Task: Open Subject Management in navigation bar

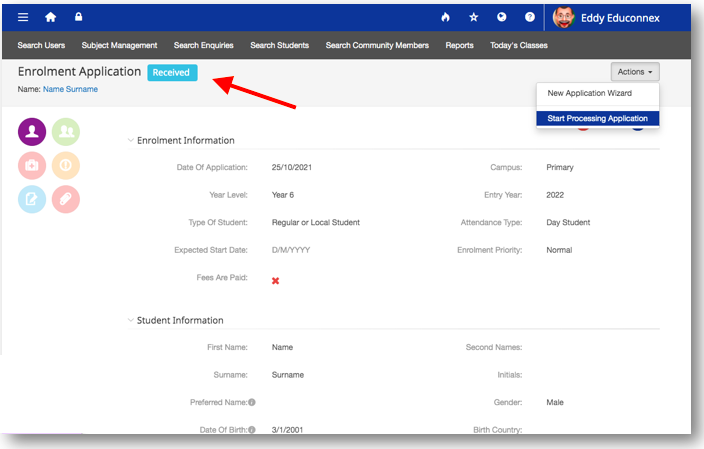Action: [x=119, y=45]
